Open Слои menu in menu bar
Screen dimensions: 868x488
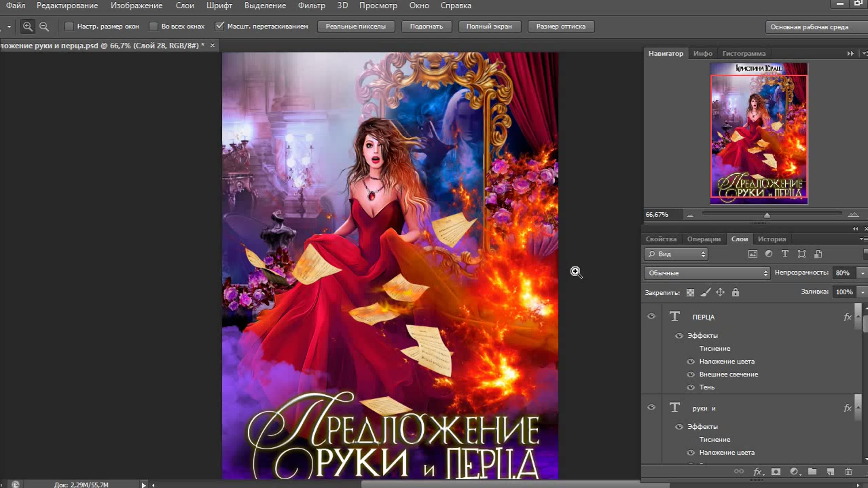(x=185, y=6)
